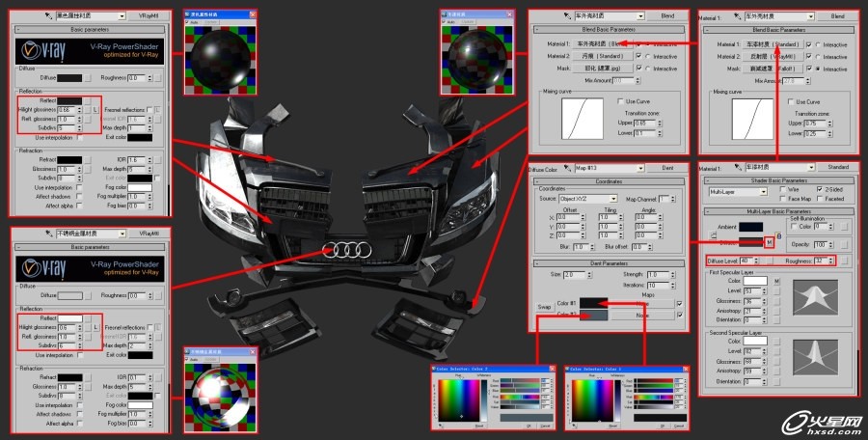Image resolution: width=868 pixels, height=440 pixels.
Task: Click Dent Color #1 swatch
Action: pyautogui.click(x=593, y=303)
